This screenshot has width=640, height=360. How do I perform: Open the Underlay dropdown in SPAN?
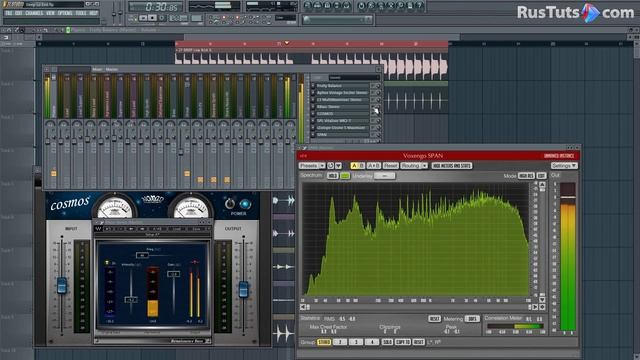384,176
